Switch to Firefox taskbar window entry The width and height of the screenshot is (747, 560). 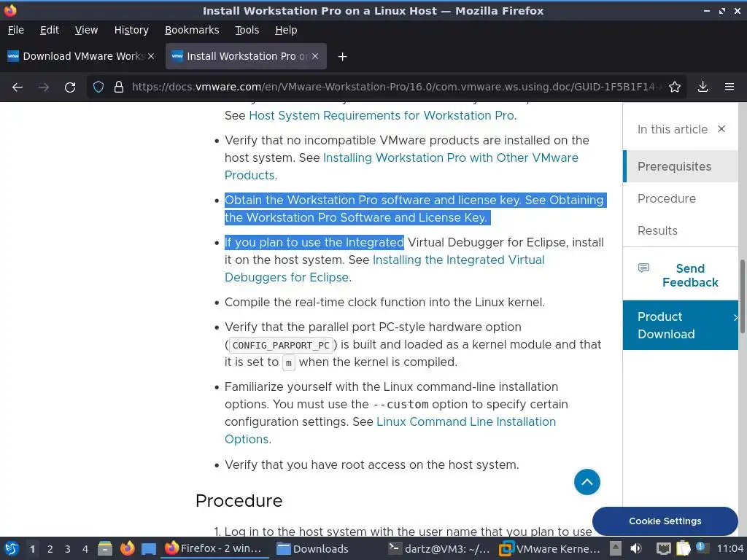(x=213, y=548)
